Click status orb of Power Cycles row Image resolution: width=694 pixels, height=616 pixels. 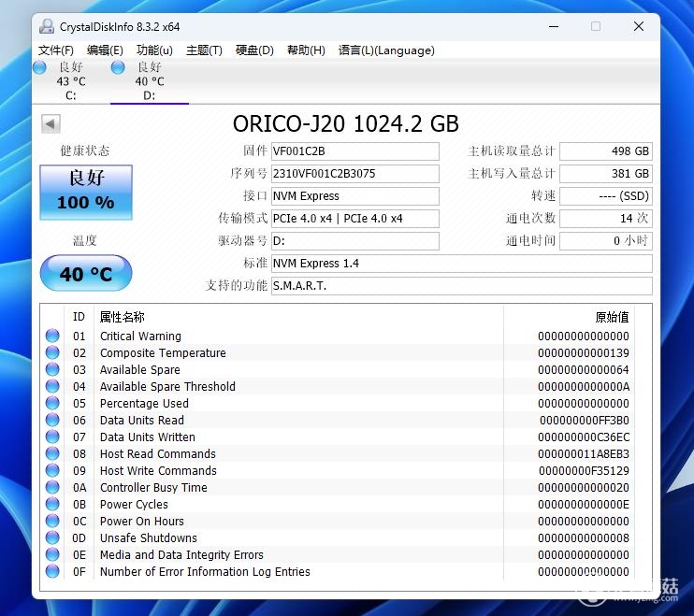pyautogui.click(x=52, y=504)
